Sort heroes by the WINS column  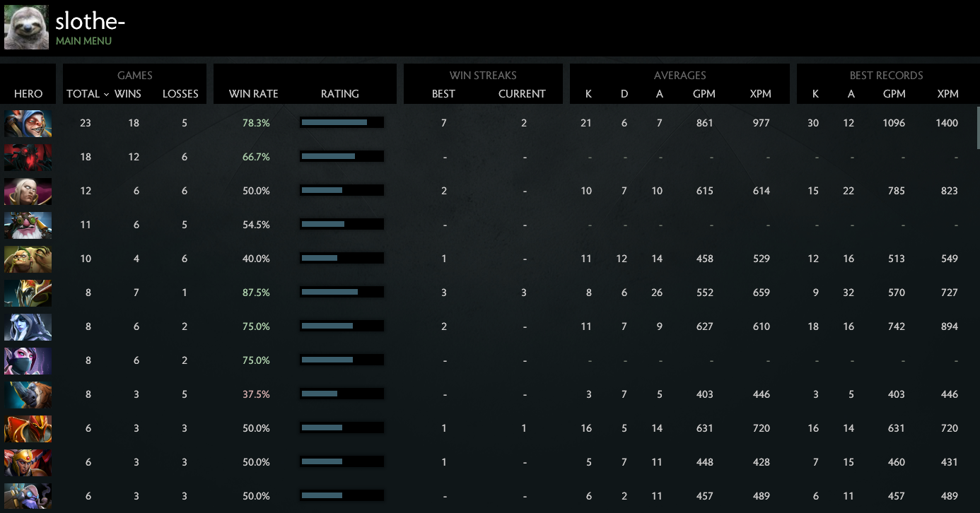pos(128,94)
